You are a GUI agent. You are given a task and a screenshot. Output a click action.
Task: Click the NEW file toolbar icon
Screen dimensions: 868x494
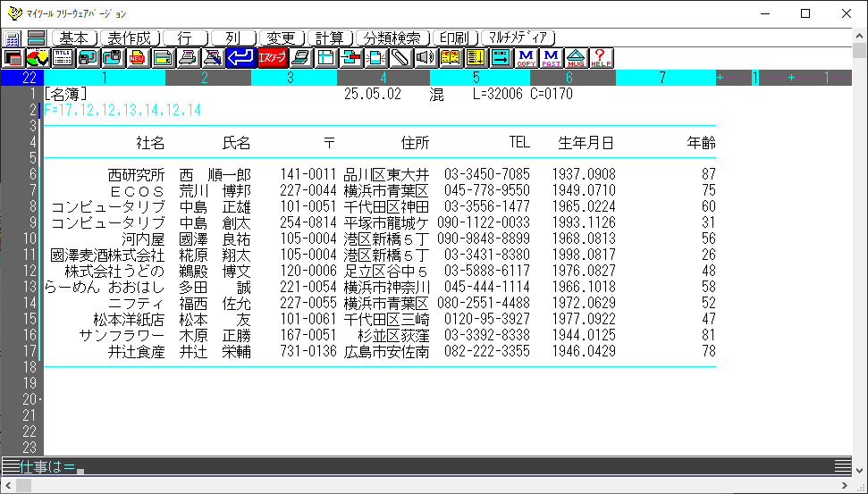[x=138, y=58]
